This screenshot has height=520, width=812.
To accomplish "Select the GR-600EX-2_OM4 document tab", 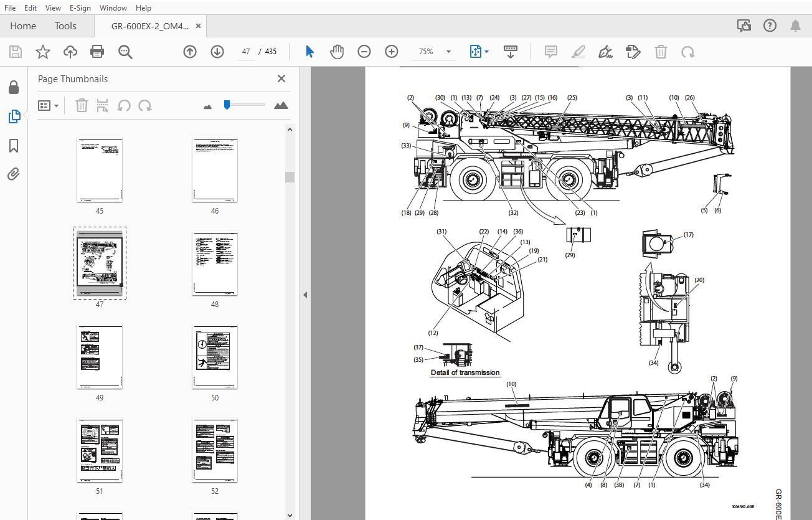I will click(x=149, y=26).
